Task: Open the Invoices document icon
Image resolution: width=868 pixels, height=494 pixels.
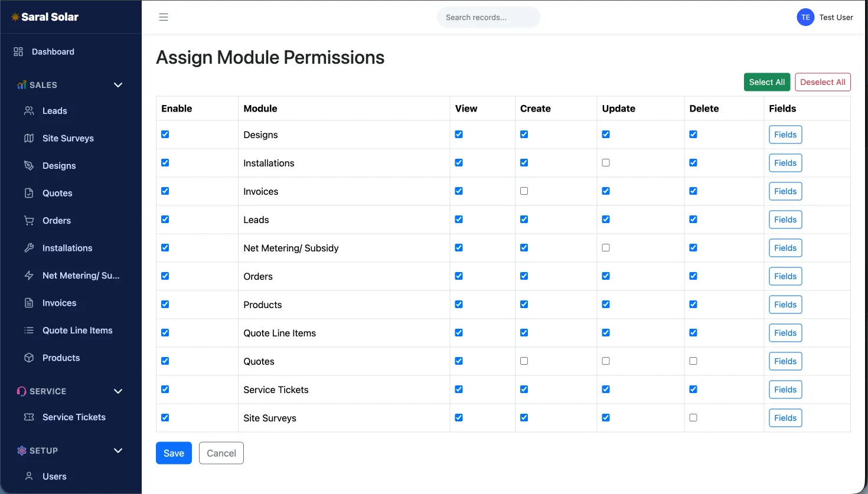Action: point(29,303)
